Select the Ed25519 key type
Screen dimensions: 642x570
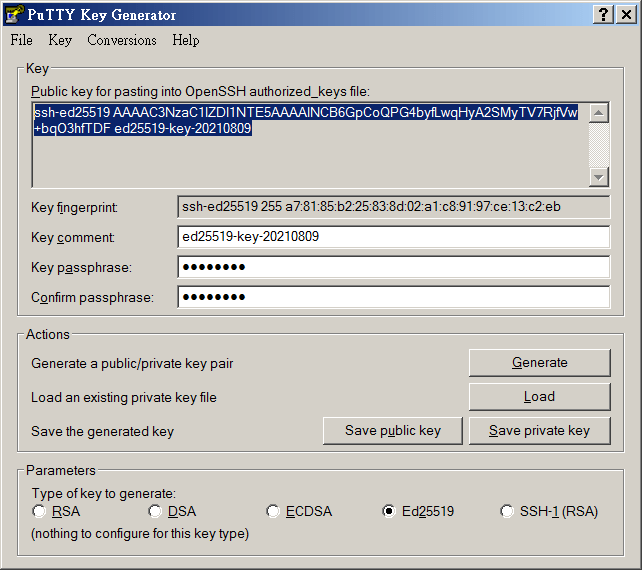[x=418, y=511]
